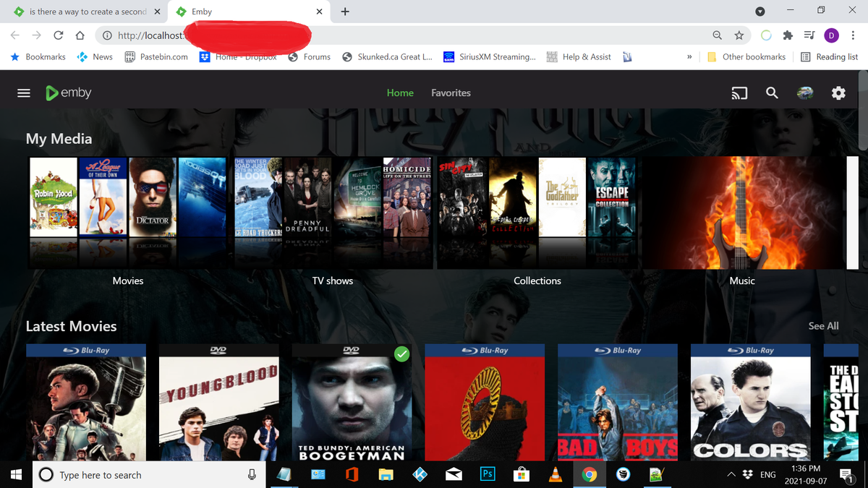The width and height of the screenshot is (868, 488).
Task: Open the Colors movie poster
Action: point(750,402)
